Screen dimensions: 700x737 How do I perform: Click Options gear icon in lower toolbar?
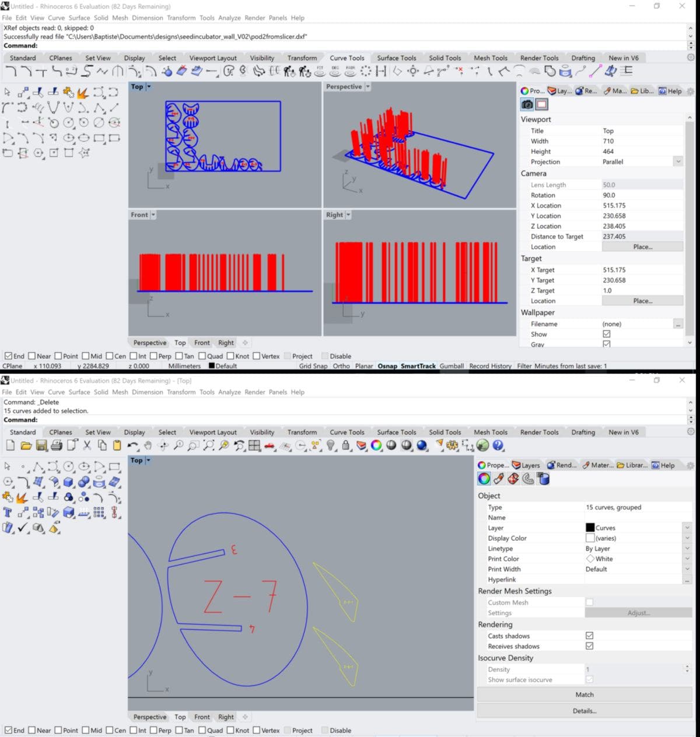pos(452,445)
